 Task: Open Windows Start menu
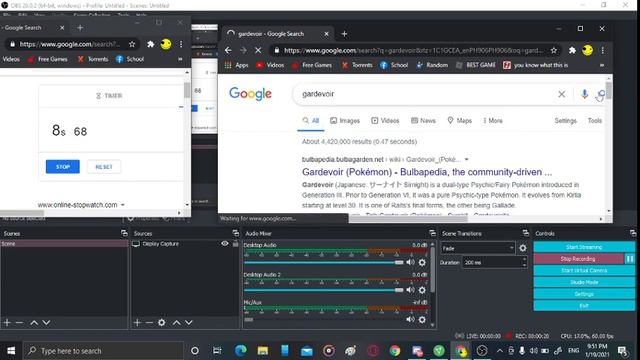[11, 351]
